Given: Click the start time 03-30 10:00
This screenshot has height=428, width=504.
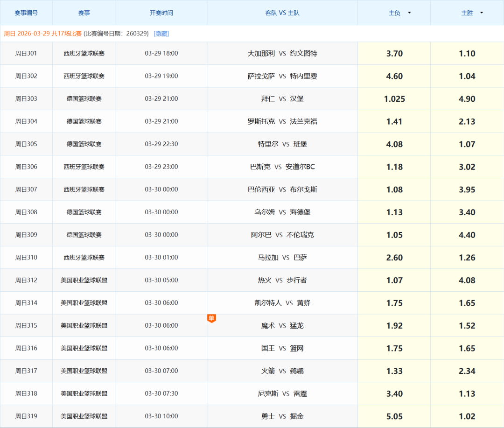Looking at the screenshot, I should 161,416.
